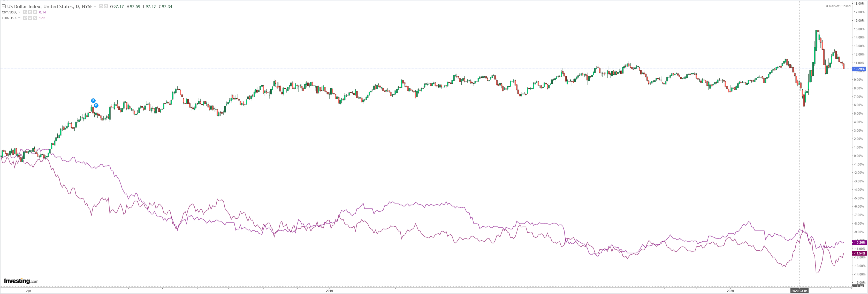Toggle US Dollar Index series visibility eye

coord(101,6)
